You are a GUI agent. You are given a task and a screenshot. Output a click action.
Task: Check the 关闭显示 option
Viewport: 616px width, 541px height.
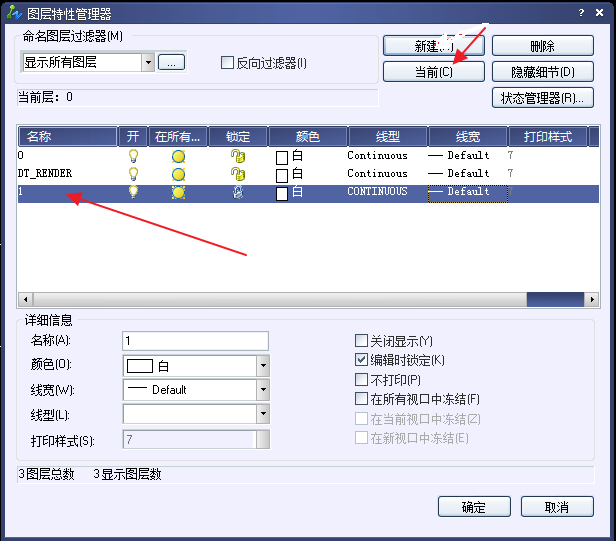362,341
